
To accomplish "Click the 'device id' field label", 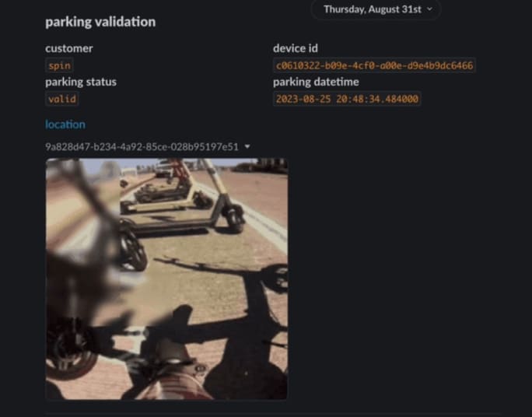I will [x=296, y=48].
